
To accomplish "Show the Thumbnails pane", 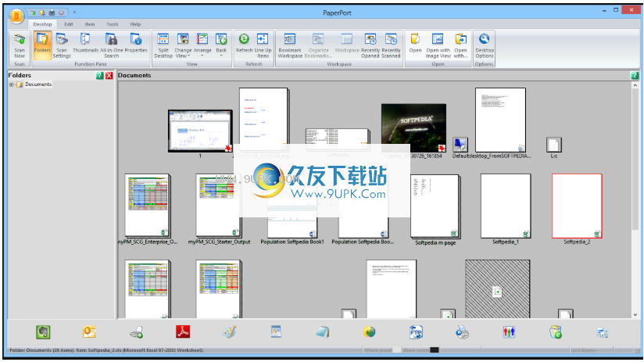I will [x=85, y=43].
